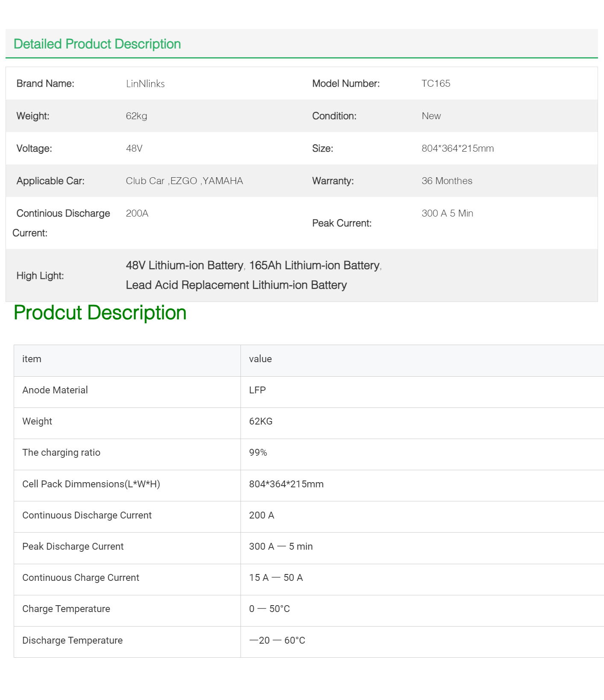
Task: Select the —20 — 60°C discharge temperature value
Action: tap(277, 641)
